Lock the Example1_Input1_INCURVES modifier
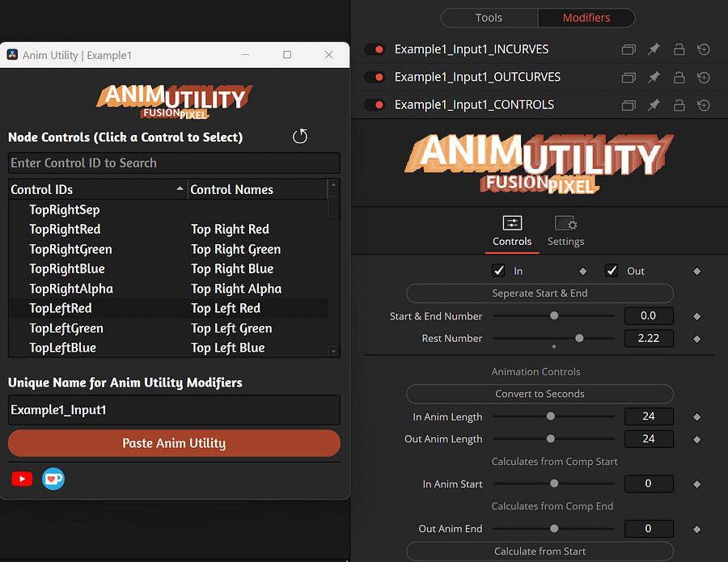728x562 pixels. pyautogui.click(x=679, y=49)
